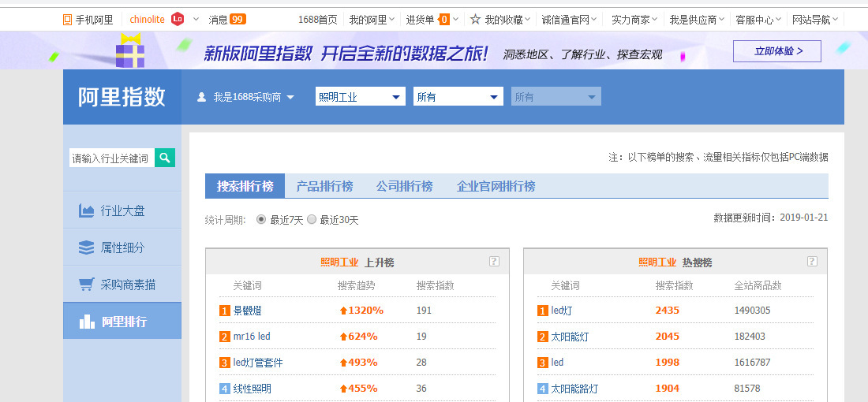
Task: Click the 立即体验 button in banner
Action: [x=776, y=51]
